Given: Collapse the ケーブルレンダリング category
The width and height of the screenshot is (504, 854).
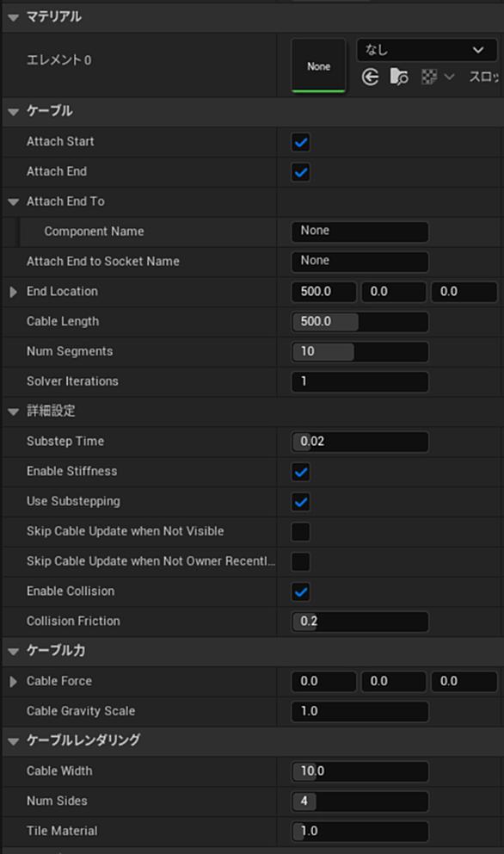Looking at the screenshot, I should click(14, 741).
